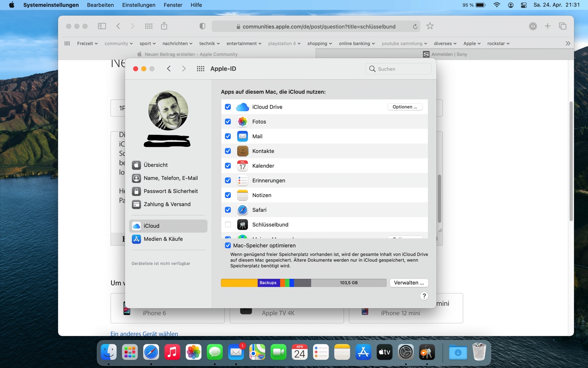The height and width of the screenshot is (368, 588).
Task: Reload the page with the refresh icon
Action: tap(415, 27)
